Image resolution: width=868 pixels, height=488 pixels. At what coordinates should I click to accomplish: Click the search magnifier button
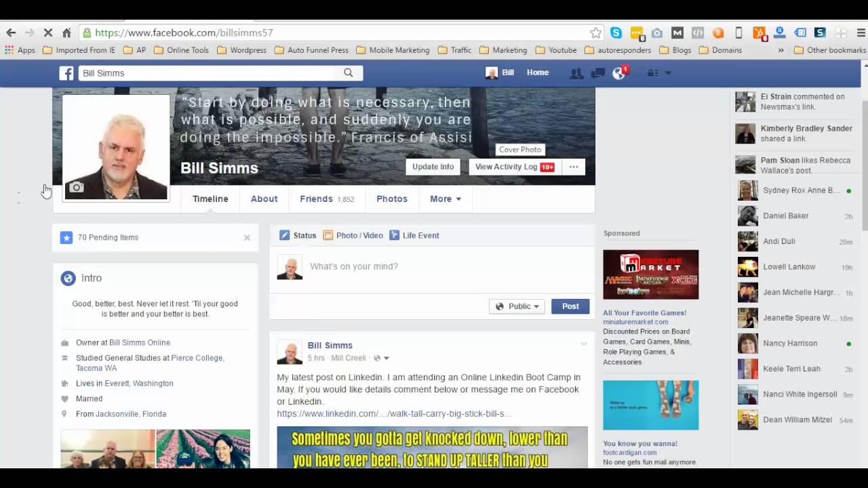[x=348, y=73]
